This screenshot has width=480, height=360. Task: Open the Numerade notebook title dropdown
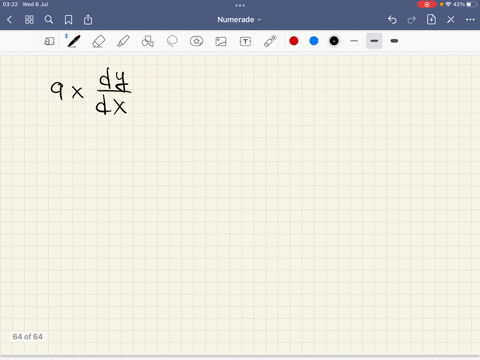239,20
